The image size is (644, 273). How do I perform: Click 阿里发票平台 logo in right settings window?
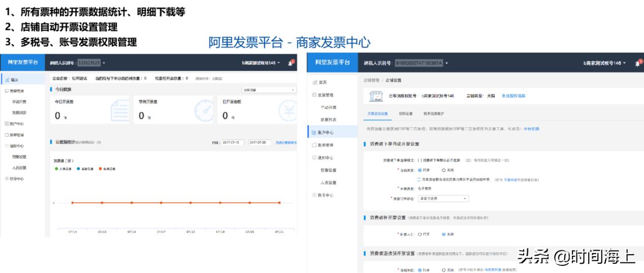(x=333, y=62)
